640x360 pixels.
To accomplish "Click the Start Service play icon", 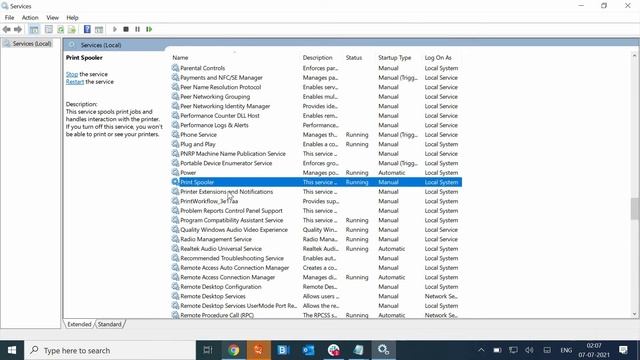I will (115, 29).
